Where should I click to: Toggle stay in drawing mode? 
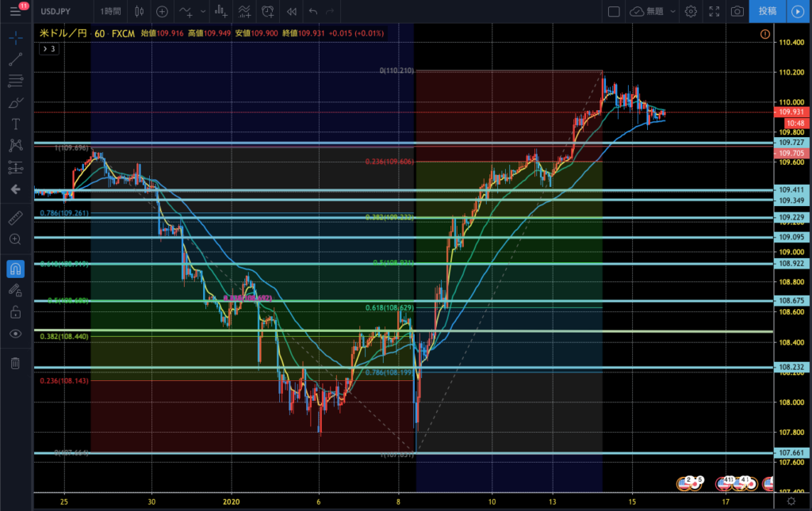(x=16, y=290)
